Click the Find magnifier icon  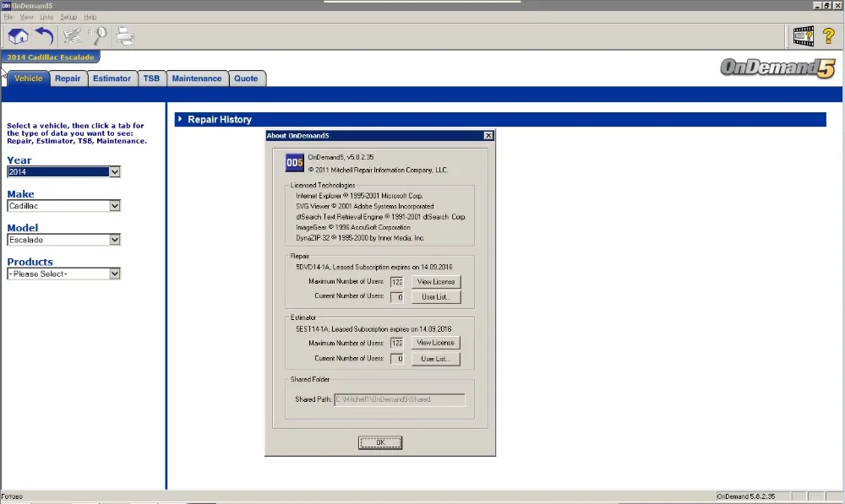(99, 36)
